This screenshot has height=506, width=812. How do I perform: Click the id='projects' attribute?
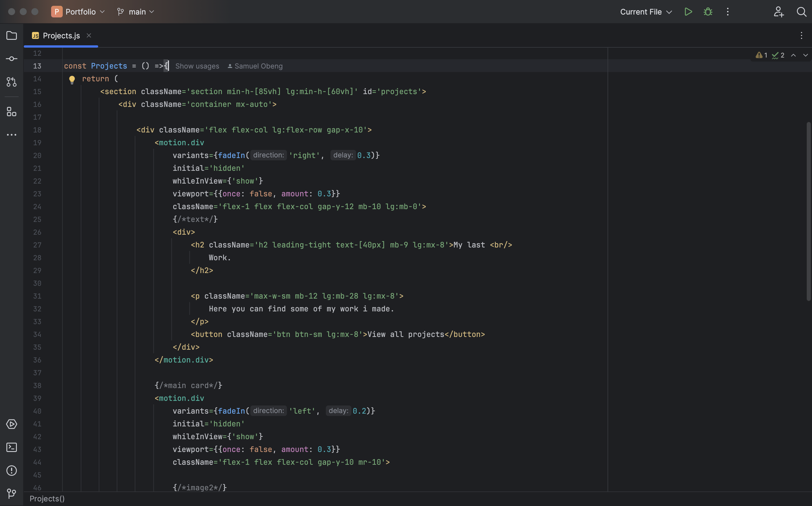tap(392, 92)
